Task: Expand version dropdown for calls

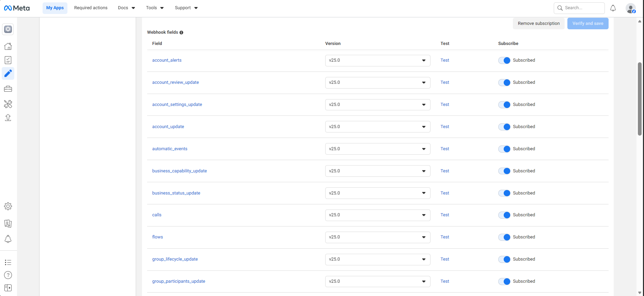Action: point(378,215)
